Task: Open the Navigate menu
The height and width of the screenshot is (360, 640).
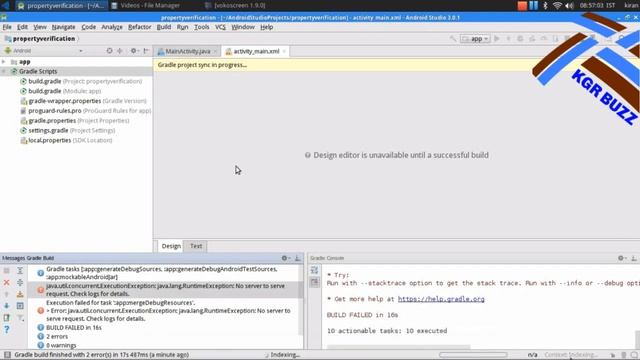Action: coord(63,27)
